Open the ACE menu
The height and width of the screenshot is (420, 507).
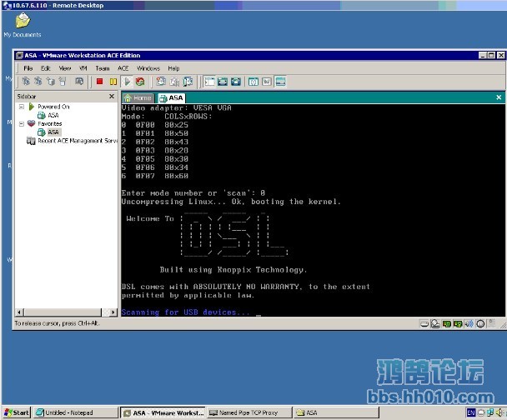123,68
